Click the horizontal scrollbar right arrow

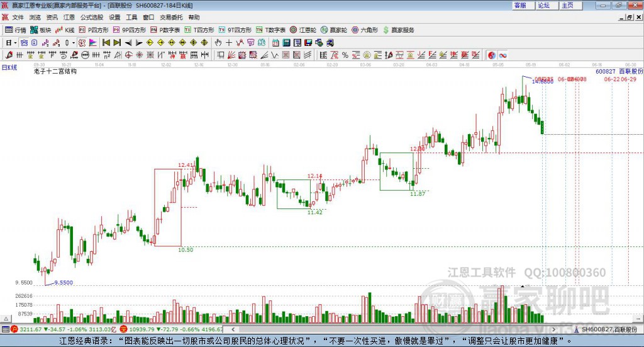[x=553, y=329]
